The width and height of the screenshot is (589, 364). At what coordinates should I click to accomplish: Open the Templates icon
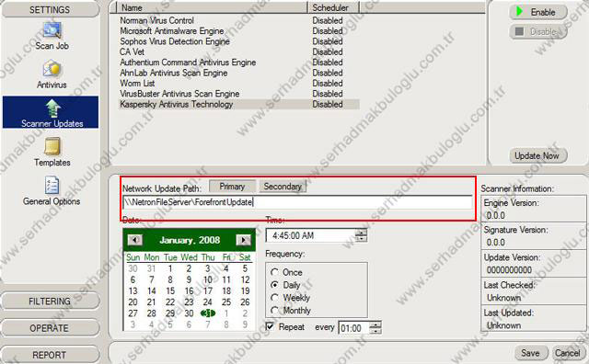click(x=52, y=152)
